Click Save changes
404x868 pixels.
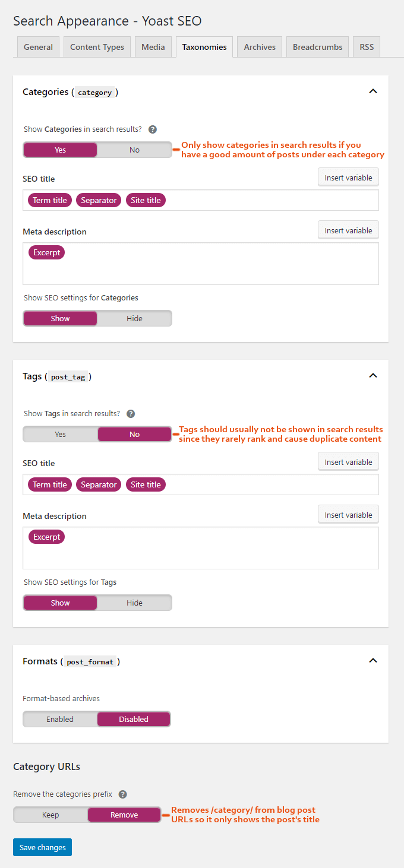tap(42, 847)
